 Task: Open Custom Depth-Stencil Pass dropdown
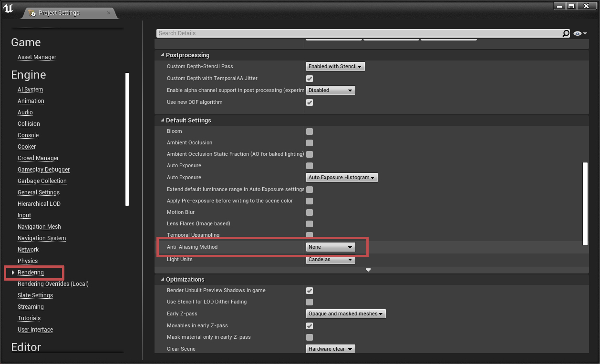pyautogui.click(x=335, y=67)
